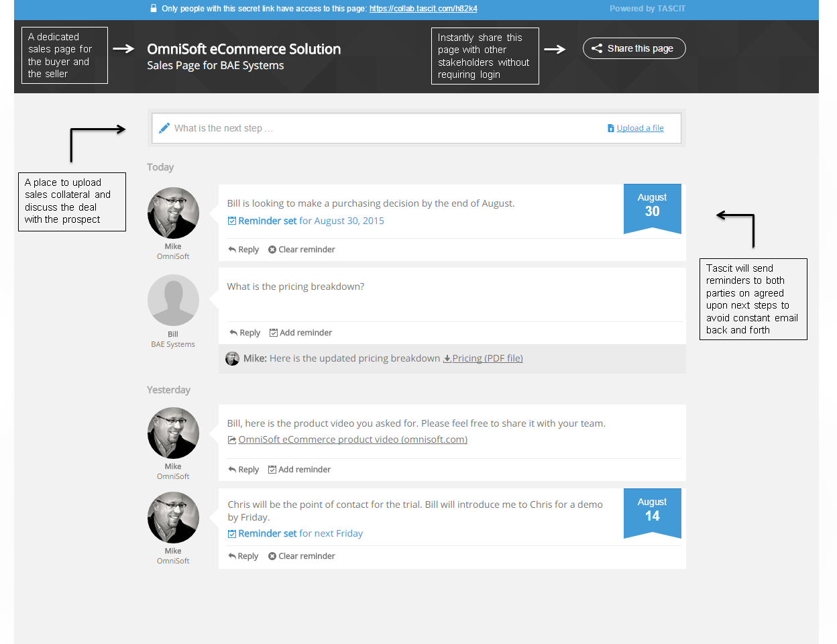Open Mike's avatar on the product video post

[x=173, y=433]
